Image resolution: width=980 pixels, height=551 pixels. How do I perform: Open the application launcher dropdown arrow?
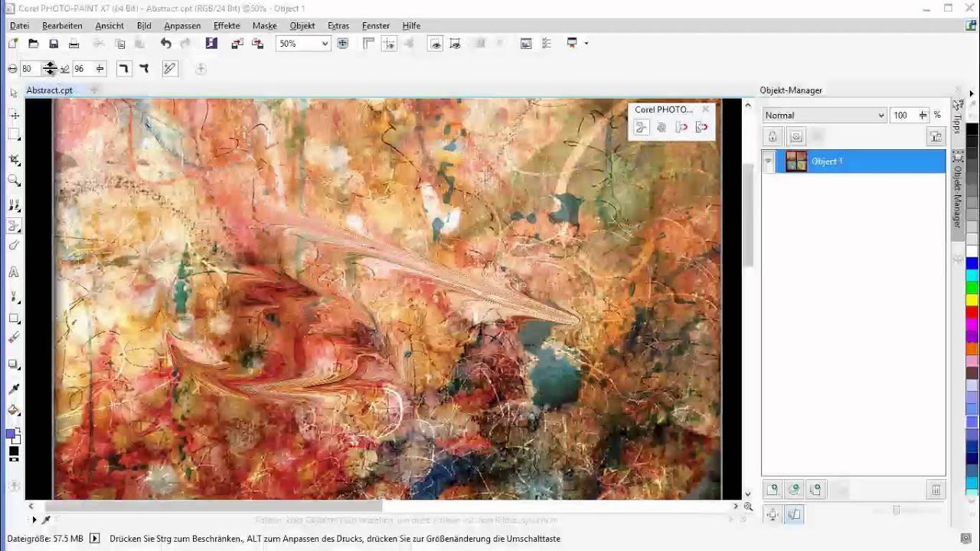(x=586, y=44)
